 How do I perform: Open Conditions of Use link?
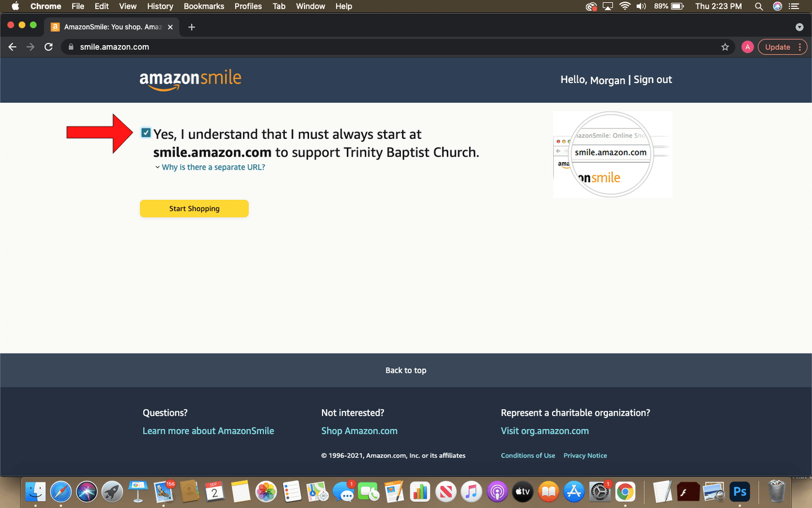(528, 456)
